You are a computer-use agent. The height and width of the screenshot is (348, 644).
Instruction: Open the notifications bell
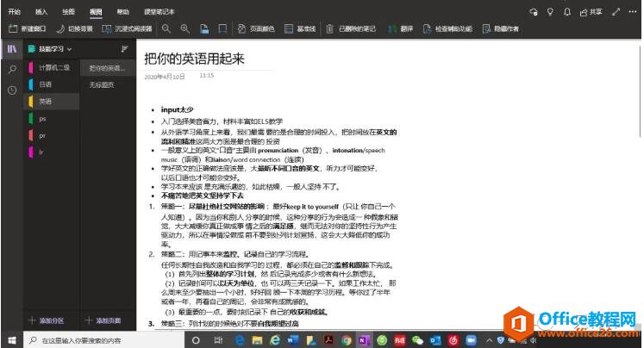[x=567, y=12]
